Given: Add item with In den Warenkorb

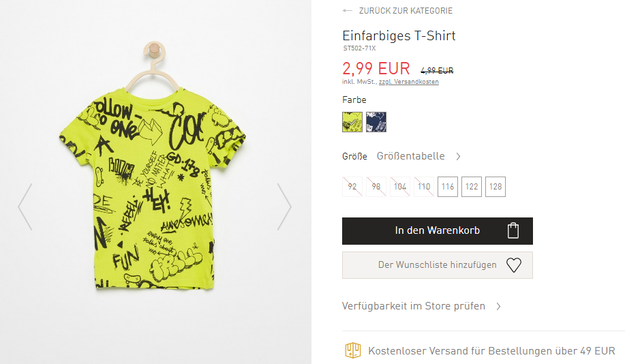Looking at the screenshot, I should click(438, 231).
